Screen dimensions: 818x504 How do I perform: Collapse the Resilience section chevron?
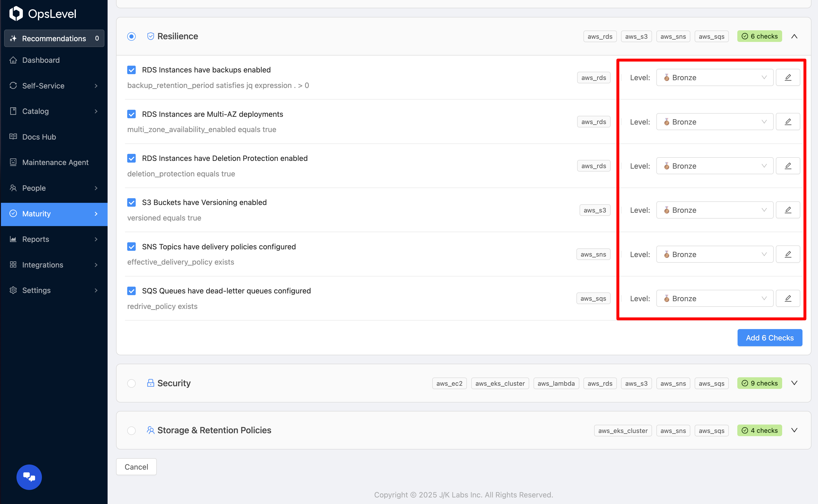point(794,36)
